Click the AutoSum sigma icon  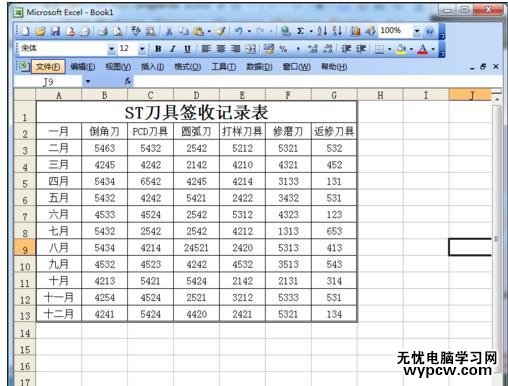300,31
